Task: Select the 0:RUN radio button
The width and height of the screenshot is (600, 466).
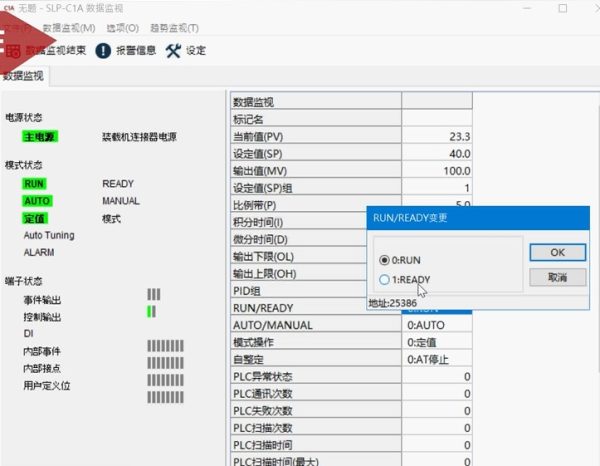Action: (385, 260)
